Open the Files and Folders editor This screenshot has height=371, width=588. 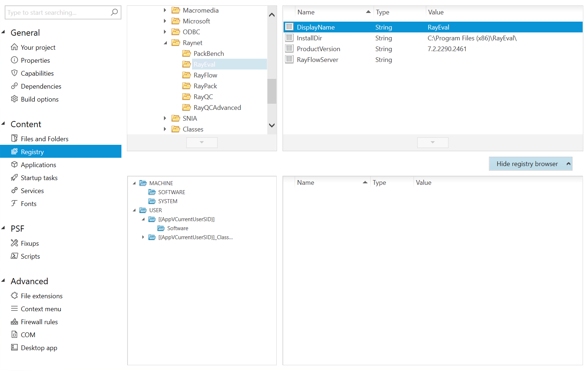[44, 139]
